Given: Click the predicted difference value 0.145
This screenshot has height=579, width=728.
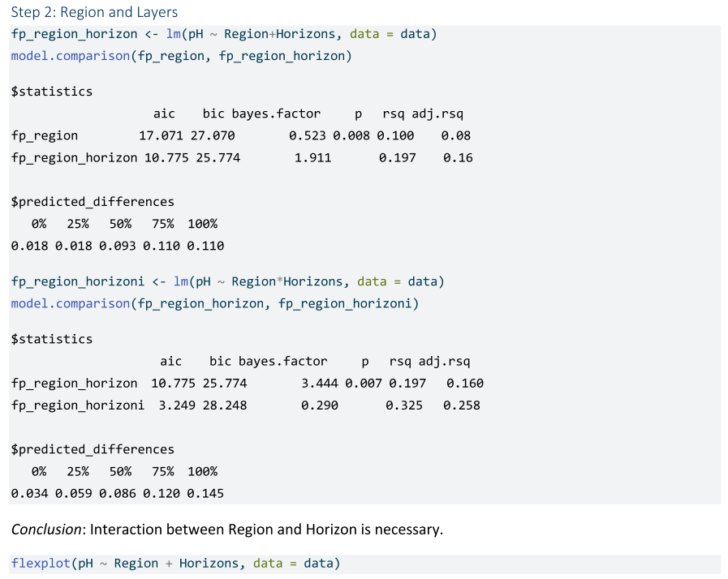Looking at the screenshot, I should [x=205, y=493].
